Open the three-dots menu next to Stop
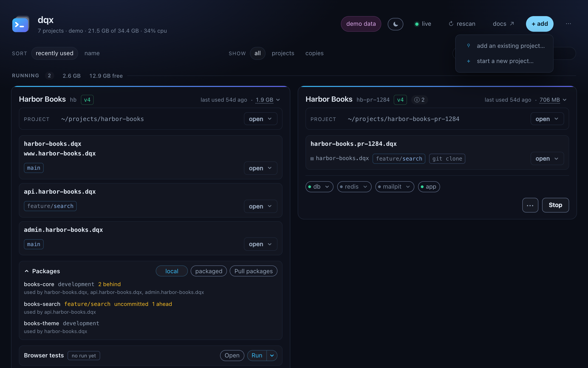Viewport: 588px width, 368px height. point(530,205)
